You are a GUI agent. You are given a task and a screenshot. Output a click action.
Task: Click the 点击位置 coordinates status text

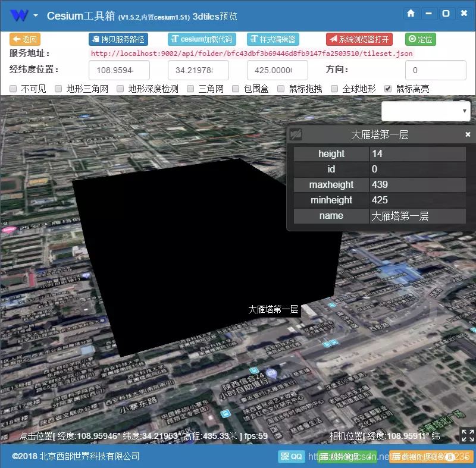coord(143,436)
